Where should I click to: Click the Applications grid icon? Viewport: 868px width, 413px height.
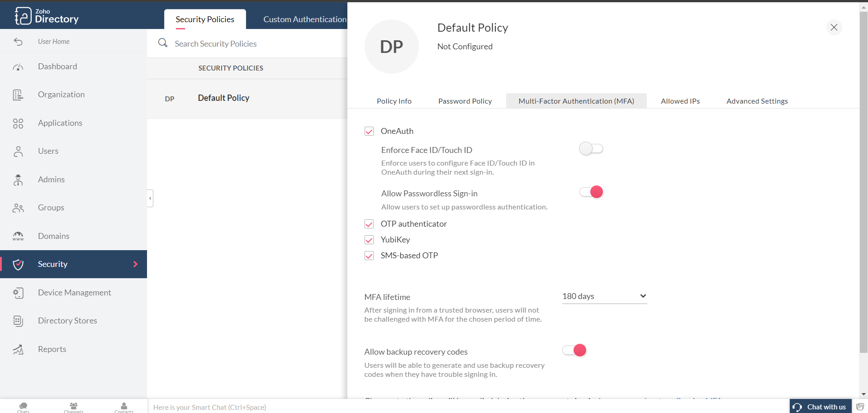18,123
